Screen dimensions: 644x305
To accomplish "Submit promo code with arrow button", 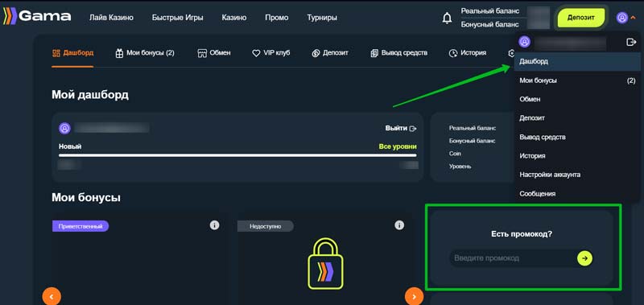I will (585, 258).
